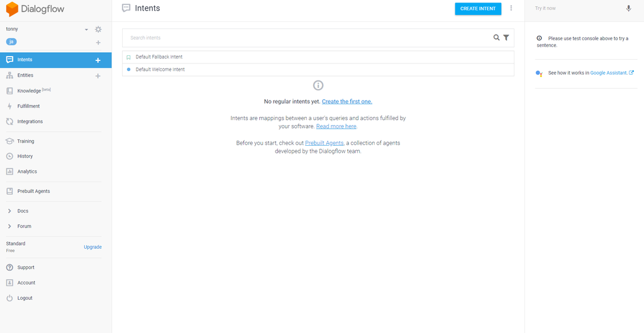
Task: Open agent settings gear icon
Action: pyautogui.click(x=98, y=30)
